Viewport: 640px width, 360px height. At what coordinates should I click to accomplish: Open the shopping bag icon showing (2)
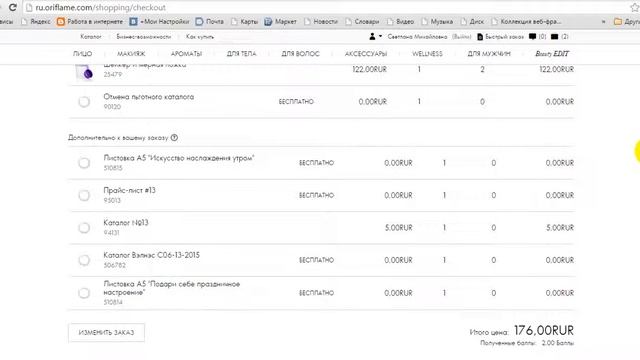(x=554, y=37)
